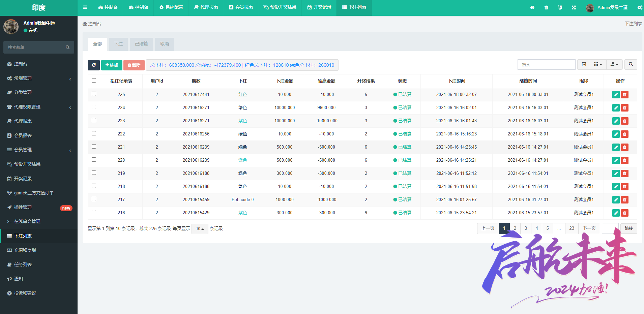Open 系统配置 top navigation tab
The width and height of the screenshot is (644, 314).
pyautogui.click(x=171, y=7)
